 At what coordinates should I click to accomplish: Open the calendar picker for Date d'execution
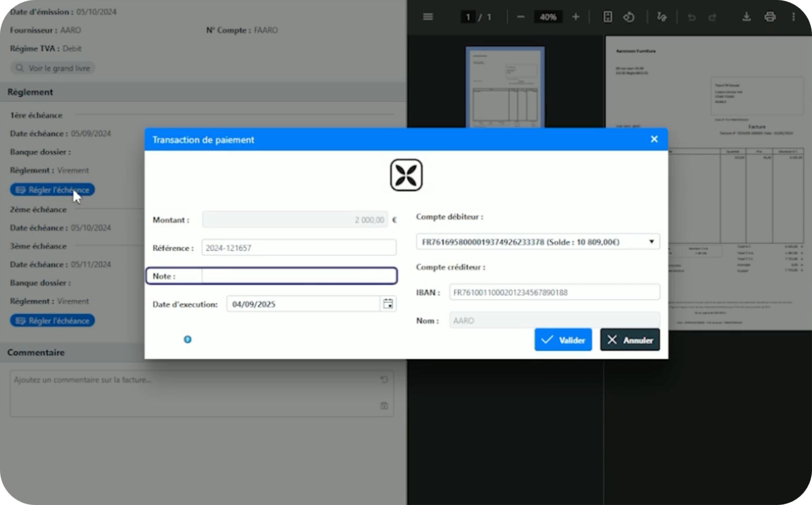pyautogui.click(x=388, y=304)
